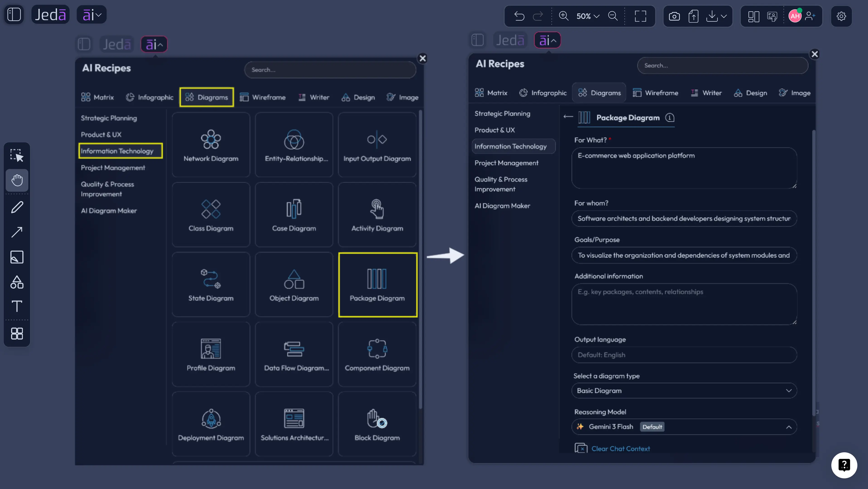Select the arrow line tool

click(17, 232)
